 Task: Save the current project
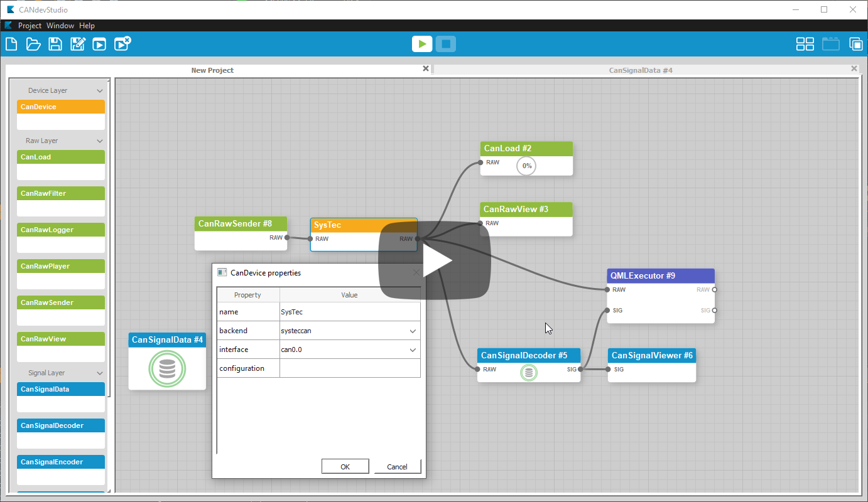tap(55, 44)
